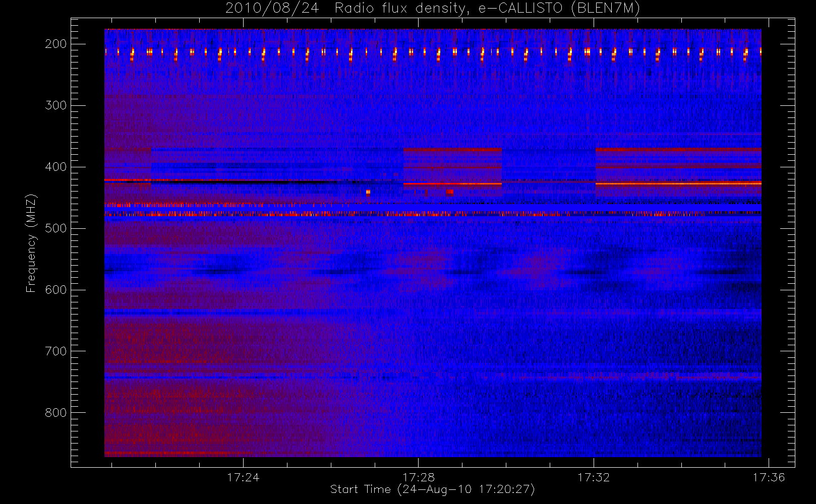The image size is (816, 504).
Task: Click the 200 frequency tick label
Action: [x=56, y=44]
